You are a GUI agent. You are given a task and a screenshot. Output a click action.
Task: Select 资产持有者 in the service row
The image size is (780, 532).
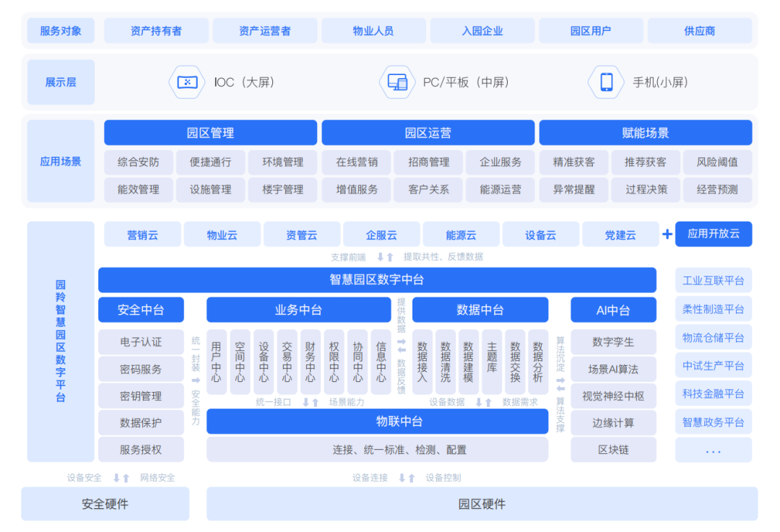pyautogui.click(x=156, y=30)
